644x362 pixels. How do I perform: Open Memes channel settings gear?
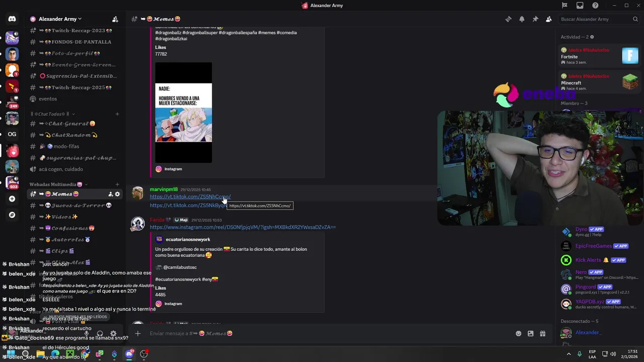click(118, 194)
